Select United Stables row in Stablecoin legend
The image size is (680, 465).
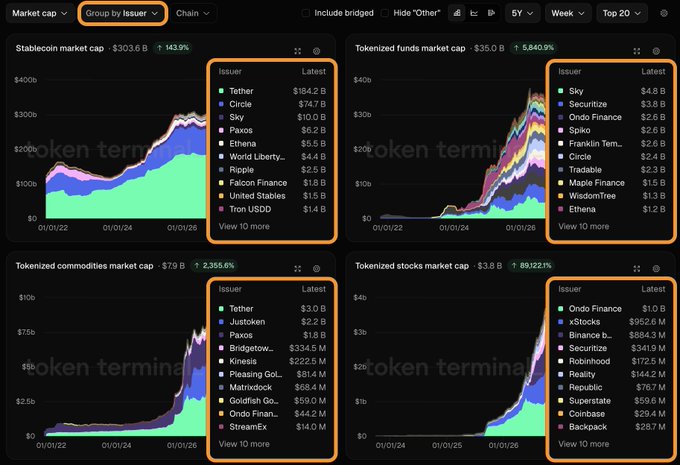pyautogui.click(x=272, y=196)
